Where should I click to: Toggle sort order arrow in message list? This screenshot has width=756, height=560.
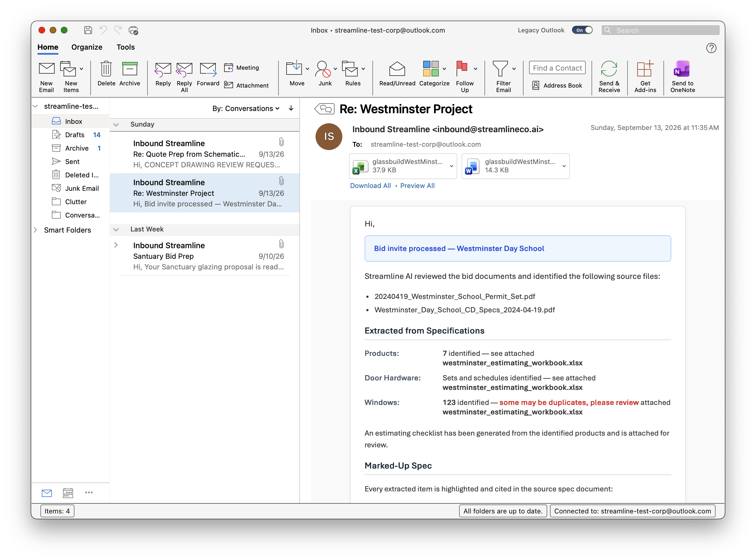pos(291,108)
